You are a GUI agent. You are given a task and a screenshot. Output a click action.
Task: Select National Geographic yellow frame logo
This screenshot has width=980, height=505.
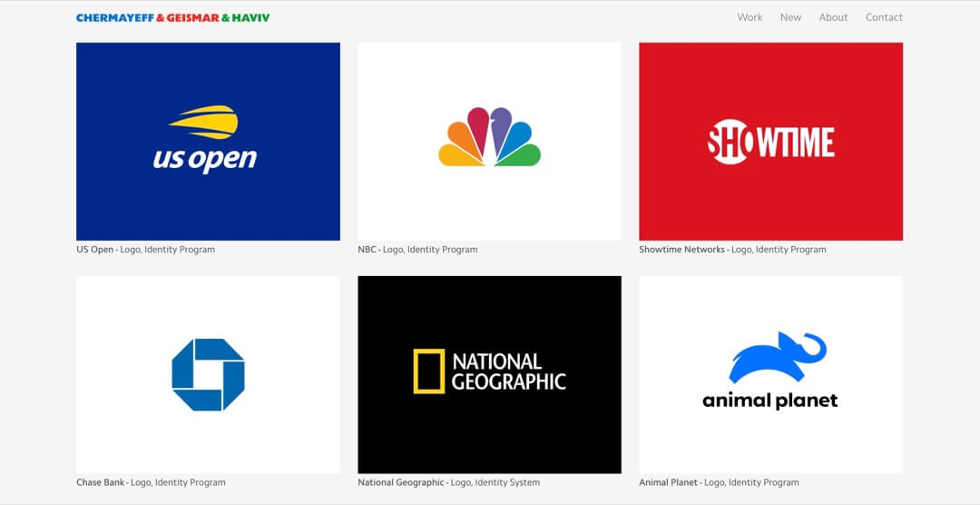point(429,371)
